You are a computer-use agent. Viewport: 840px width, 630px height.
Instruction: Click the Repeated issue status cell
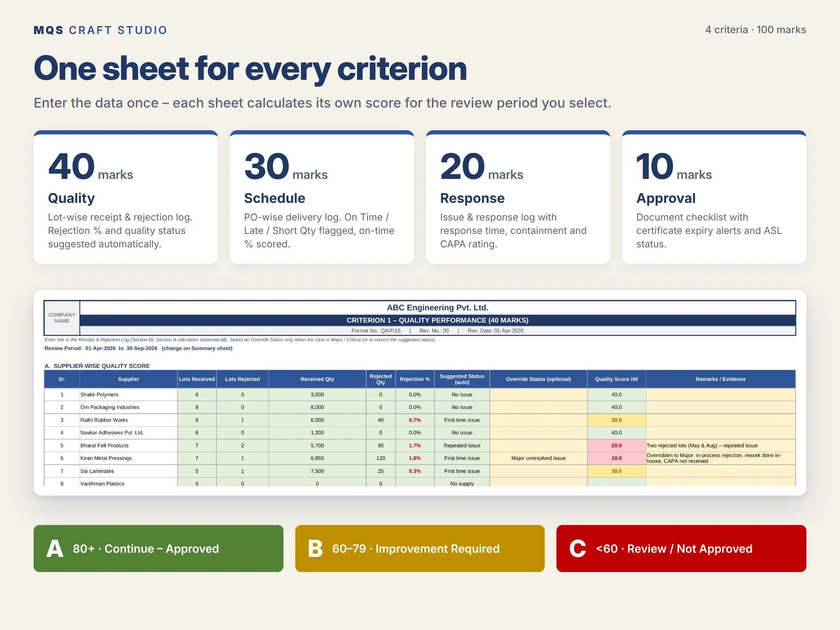pos(462,446)
